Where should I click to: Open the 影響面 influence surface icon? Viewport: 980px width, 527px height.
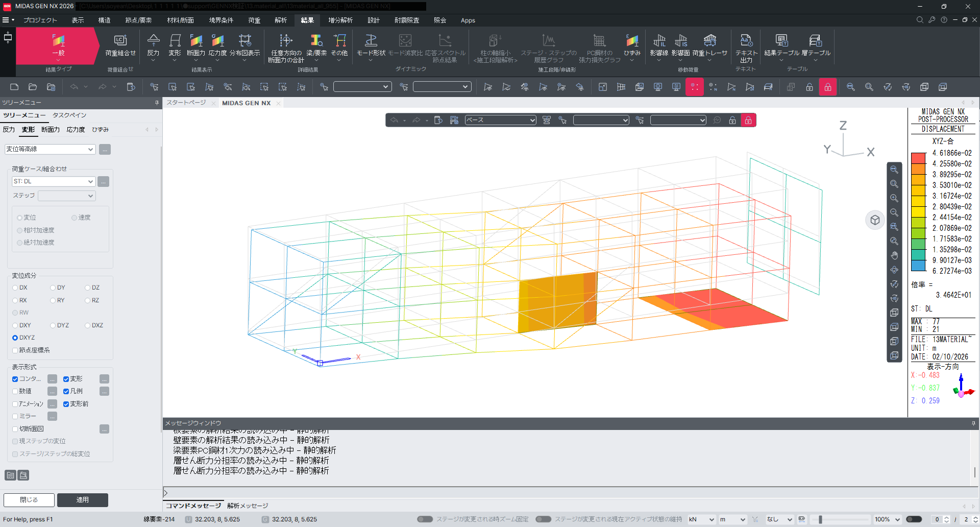click(681, 45)
